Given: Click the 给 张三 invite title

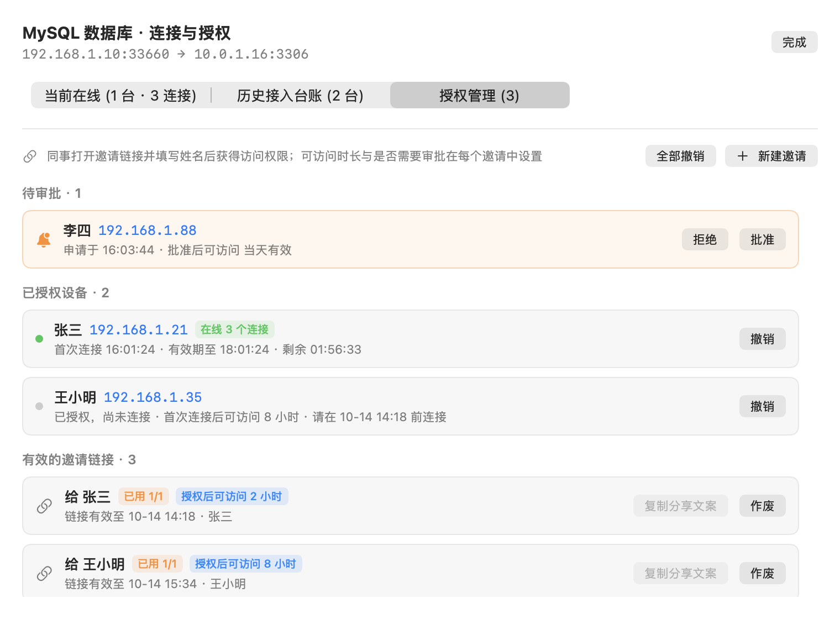Looking at the screenshot, I should (87, 497).
